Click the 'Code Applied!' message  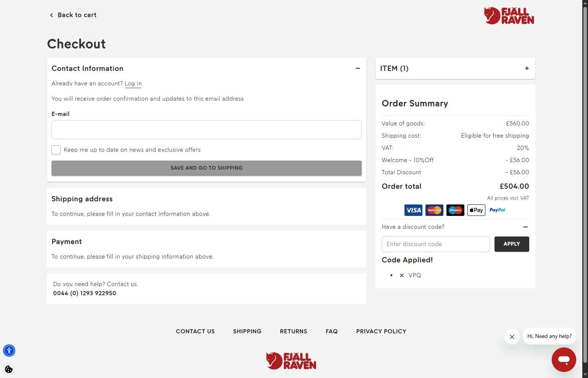click(x=407, y=260)
